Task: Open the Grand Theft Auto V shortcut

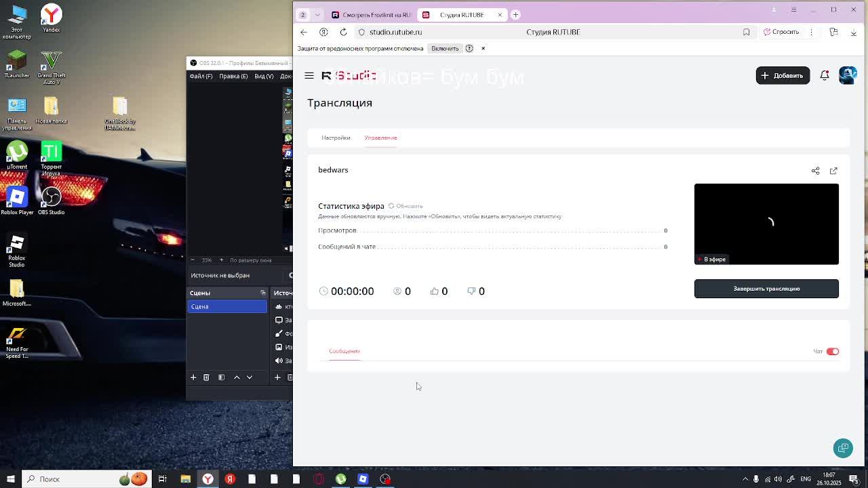Action: point(51,68)
